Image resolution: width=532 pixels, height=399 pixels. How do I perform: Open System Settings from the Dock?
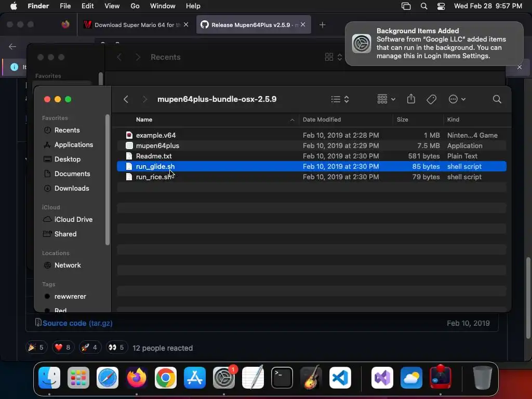(x=224, y=378)
